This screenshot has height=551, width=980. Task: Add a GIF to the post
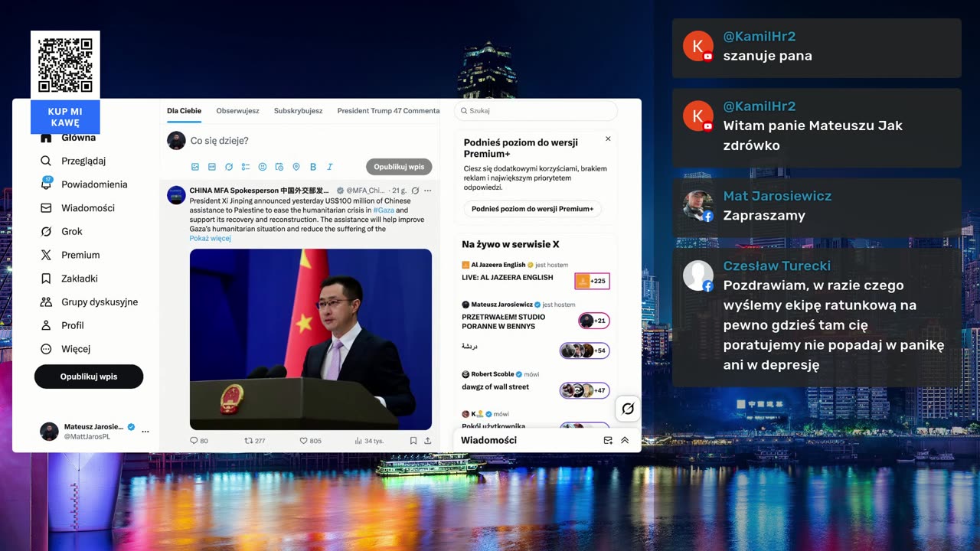(212, 167)
